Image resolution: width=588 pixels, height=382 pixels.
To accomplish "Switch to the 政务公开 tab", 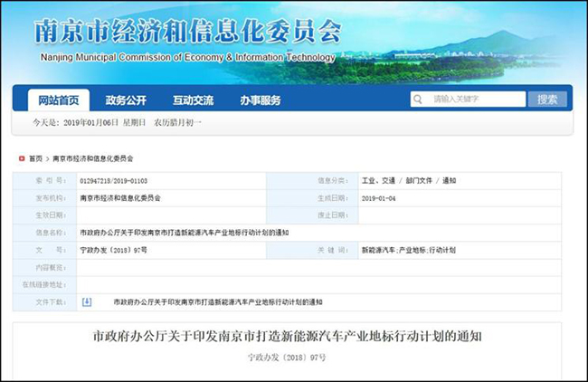I will tap(126, 100).
